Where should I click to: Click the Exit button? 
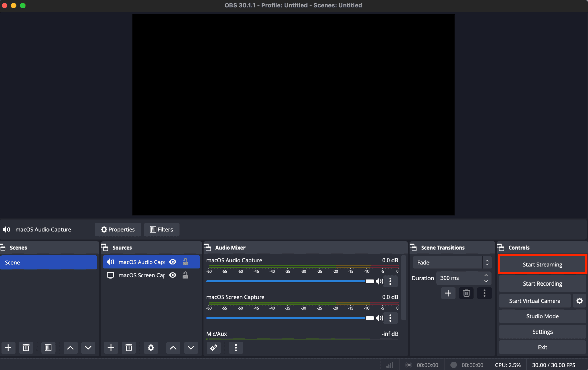click(542, 347)
